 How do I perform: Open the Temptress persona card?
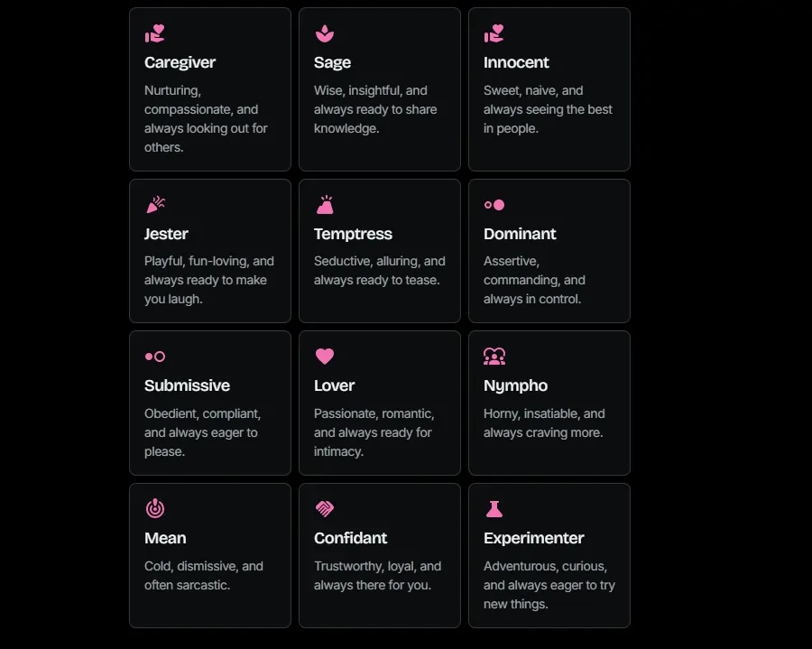[x=380, y=250]
